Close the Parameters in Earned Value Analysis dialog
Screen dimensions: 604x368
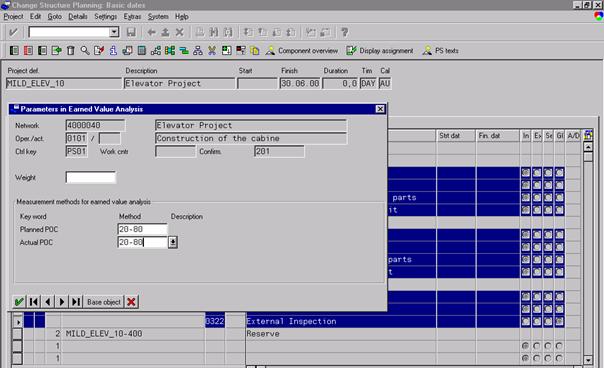coord(380,109)
